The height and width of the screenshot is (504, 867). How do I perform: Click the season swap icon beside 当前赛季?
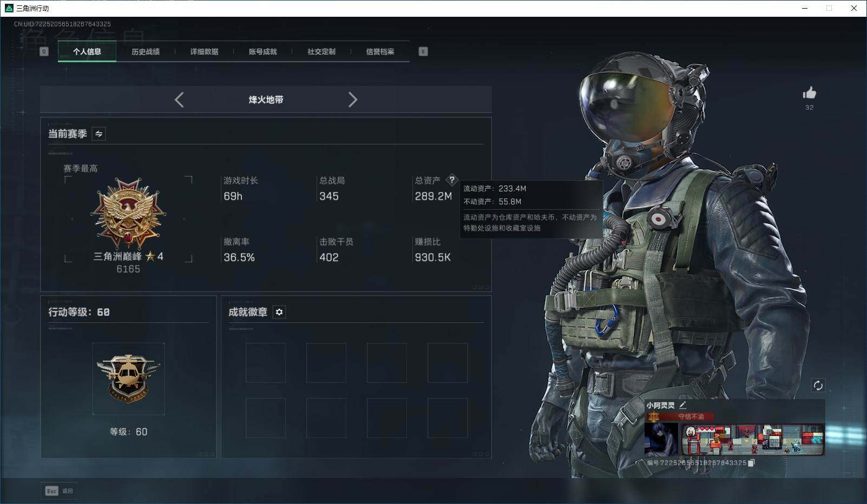(98, 134)
